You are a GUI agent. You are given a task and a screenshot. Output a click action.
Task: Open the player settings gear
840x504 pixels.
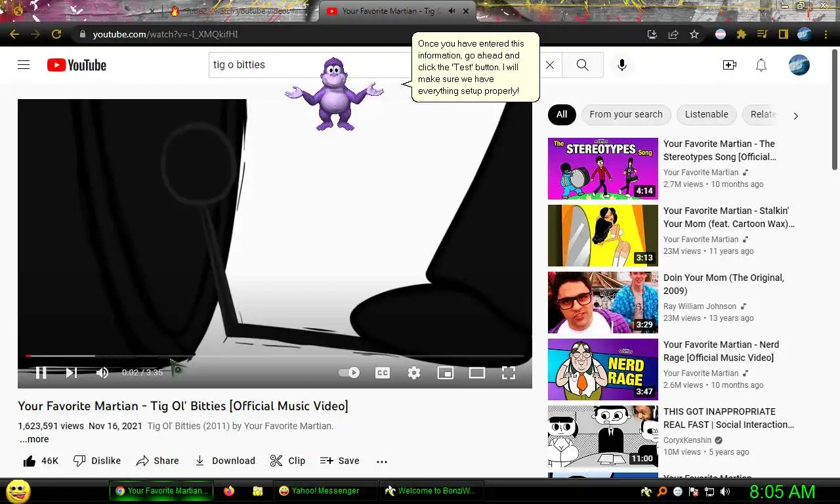coord(414,373)
